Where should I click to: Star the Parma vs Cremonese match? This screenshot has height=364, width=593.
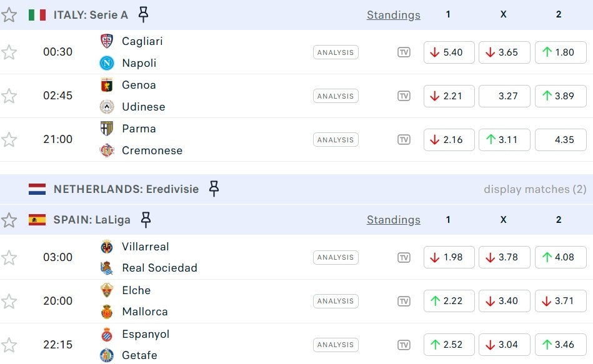pyautogui.click(x=9, y=140)
